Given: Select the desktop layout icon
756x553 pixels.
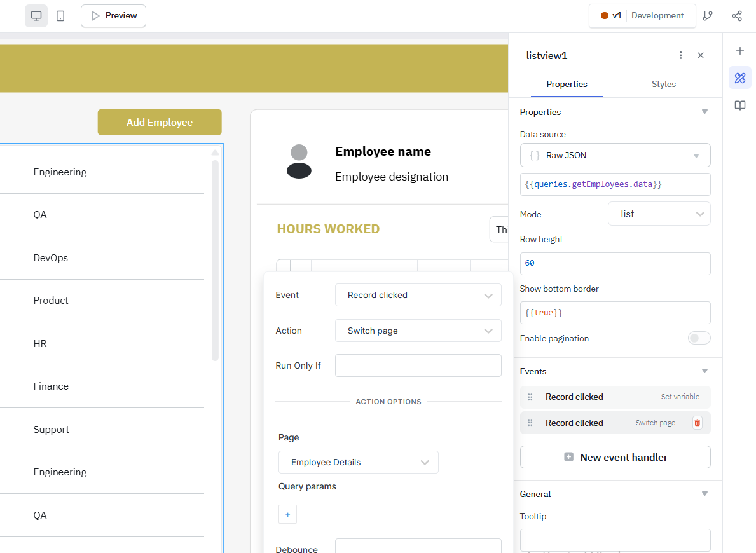Looking at the screenshot, I should (36, 15).
